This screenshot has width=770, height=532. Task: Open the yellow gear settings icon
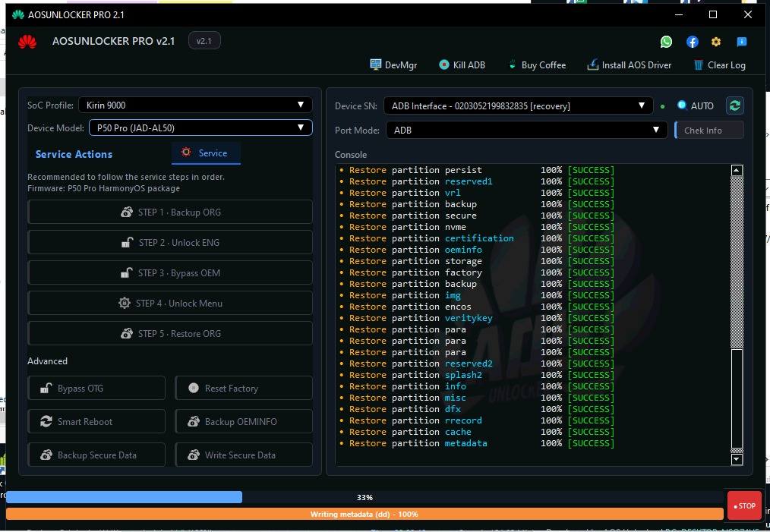(x=716, y=42)
